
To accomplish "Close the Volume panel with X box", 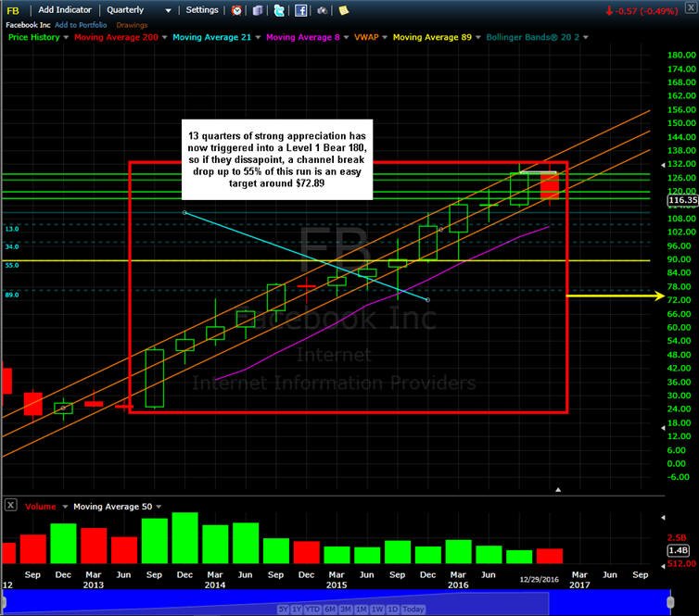I will coord(11,505).
